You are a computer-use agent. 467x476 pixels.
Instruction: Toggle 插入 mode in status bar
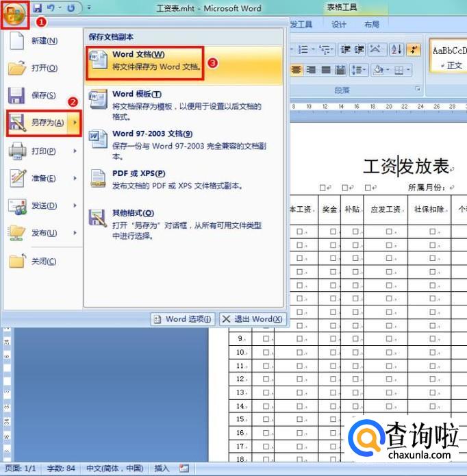[x=162, y=468]
